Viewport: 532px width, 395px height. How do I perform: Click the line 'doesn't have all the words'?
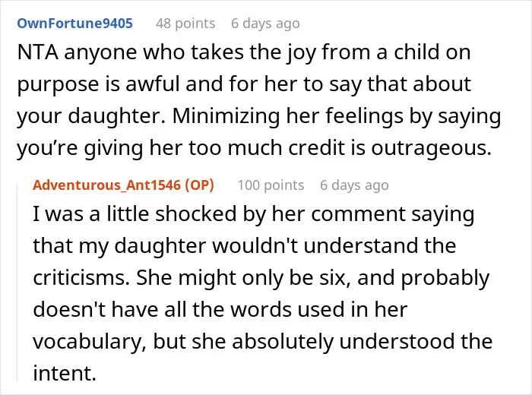point(220,310)
